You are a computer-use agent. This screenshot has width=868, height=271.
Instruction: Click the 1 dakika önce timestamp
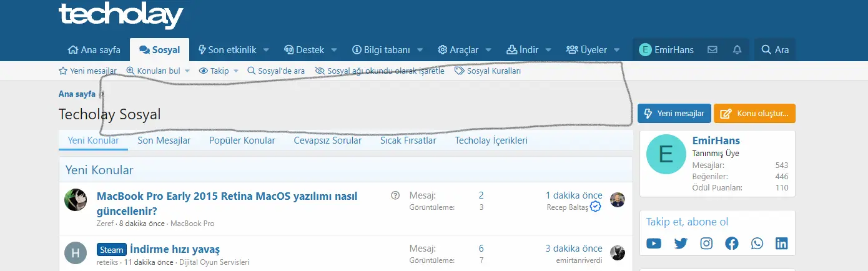(x=574, y=195)
